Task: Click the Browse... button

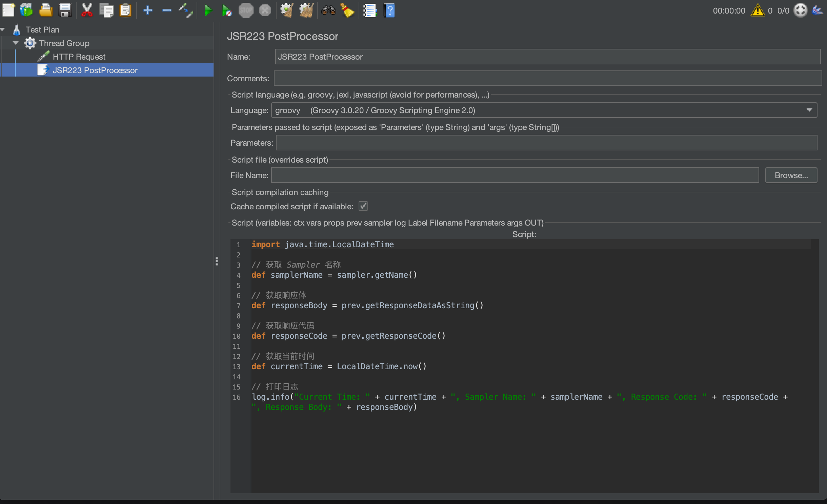Action: coord(791,175)
